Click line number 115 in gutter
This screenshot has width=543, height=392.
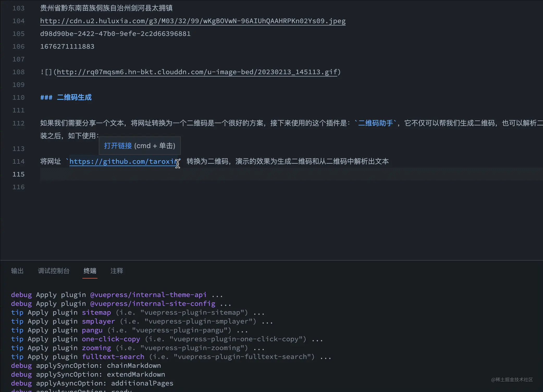click(x=18, y=174)
